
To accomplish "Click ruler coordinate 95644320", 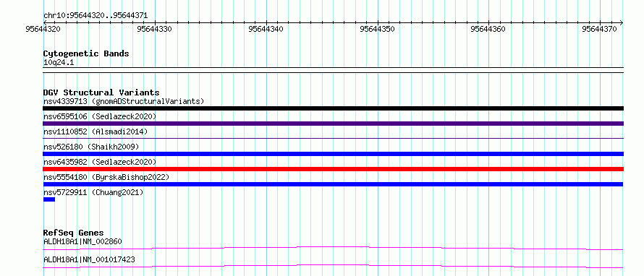I will 43,29.
